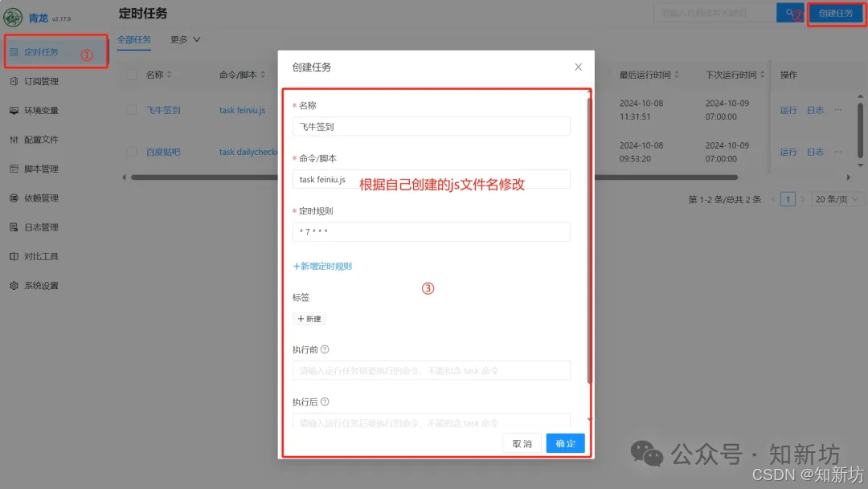The height and width of the screenshot is (489, 868).
Task: Select pagination page 1
Action: pos(788,199)
